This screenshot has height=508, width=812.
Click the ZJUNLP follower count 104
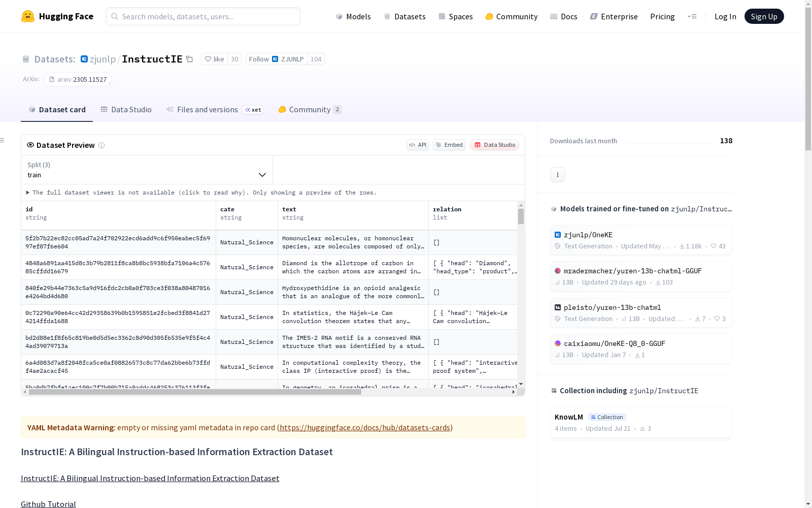[316, 59]
